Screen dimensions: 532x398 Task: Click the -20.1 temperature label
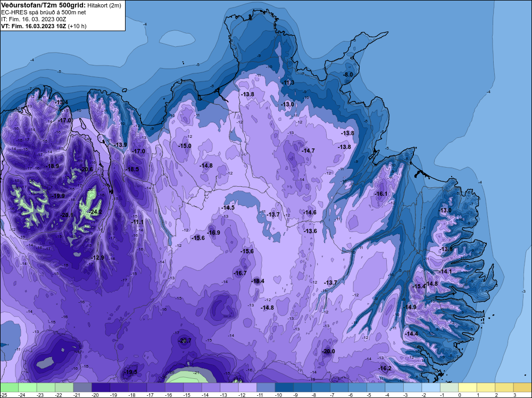pyautogui.click(x=67, y=215)
